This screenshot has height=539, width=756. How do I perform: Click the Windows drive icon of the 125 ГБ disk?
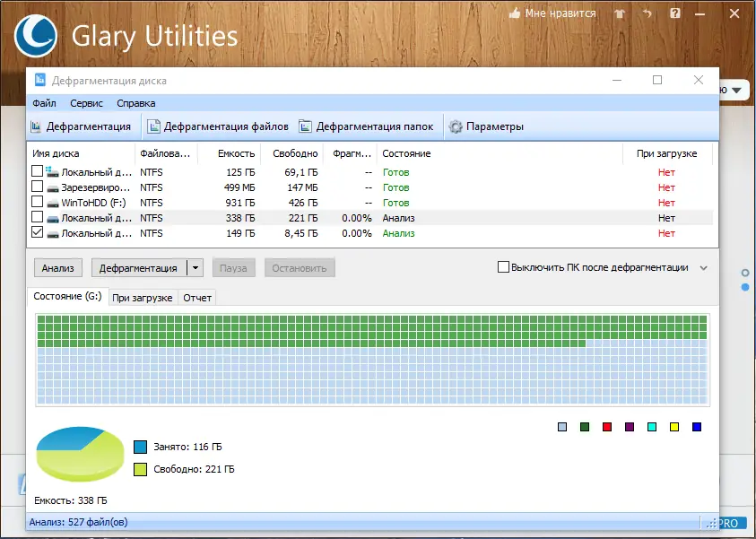point(52,171)
